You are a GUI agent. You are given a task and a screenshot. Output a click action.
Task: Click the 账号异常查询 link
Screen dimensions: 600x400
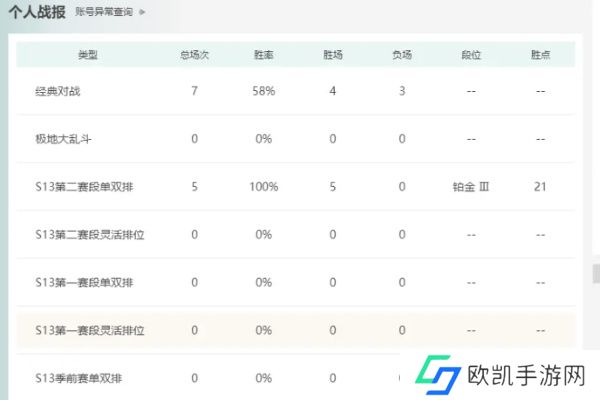click(x=105, y=12)
